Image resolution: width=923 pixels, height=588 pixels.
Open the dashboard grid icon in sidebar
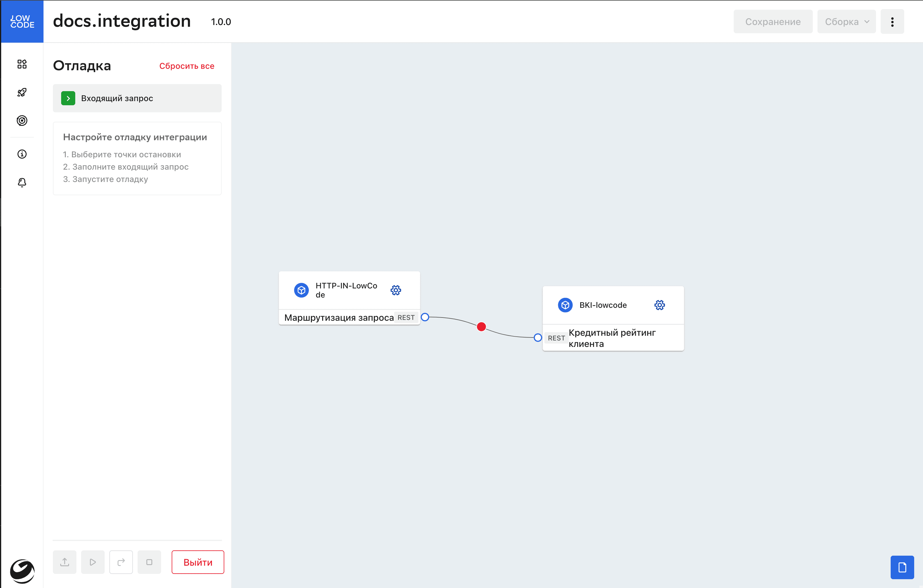(22, 64)
